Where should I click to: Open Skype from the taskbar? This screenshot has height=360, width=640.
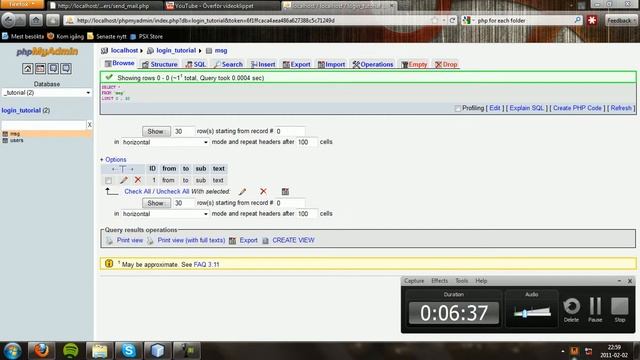(x=129, y=351)
